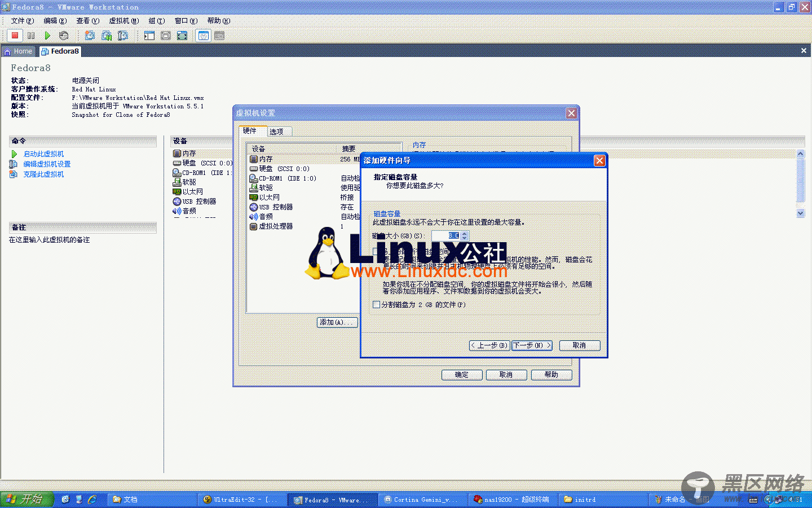Click the 克隆此虚拟机 link
The image size is (812, 508).
[43, 174]
